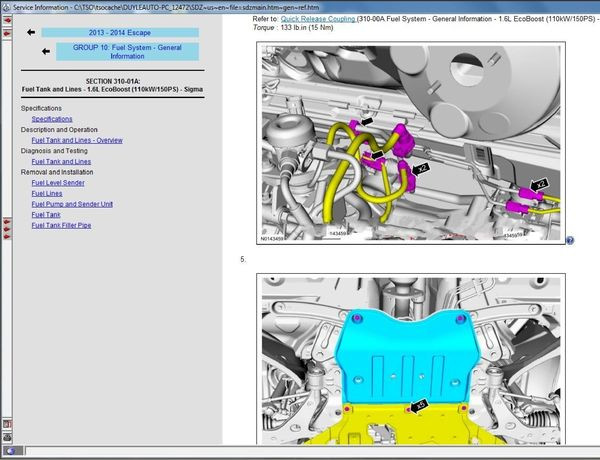This screenshot has width=600, height=460.
Task: Open Fuel Tank and Lines under Diagnosis and Testing
Action: click(62, 161)
